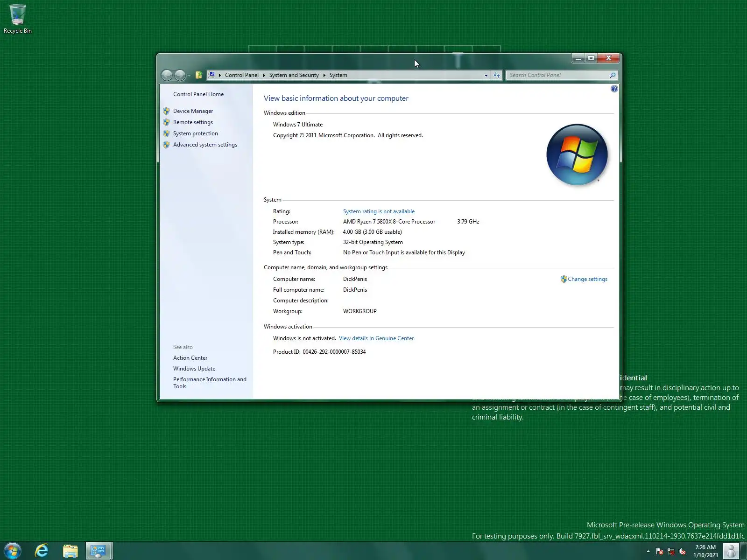Open Help with the question mark icon
Screen dimensions: 747x560
point(614,89)
